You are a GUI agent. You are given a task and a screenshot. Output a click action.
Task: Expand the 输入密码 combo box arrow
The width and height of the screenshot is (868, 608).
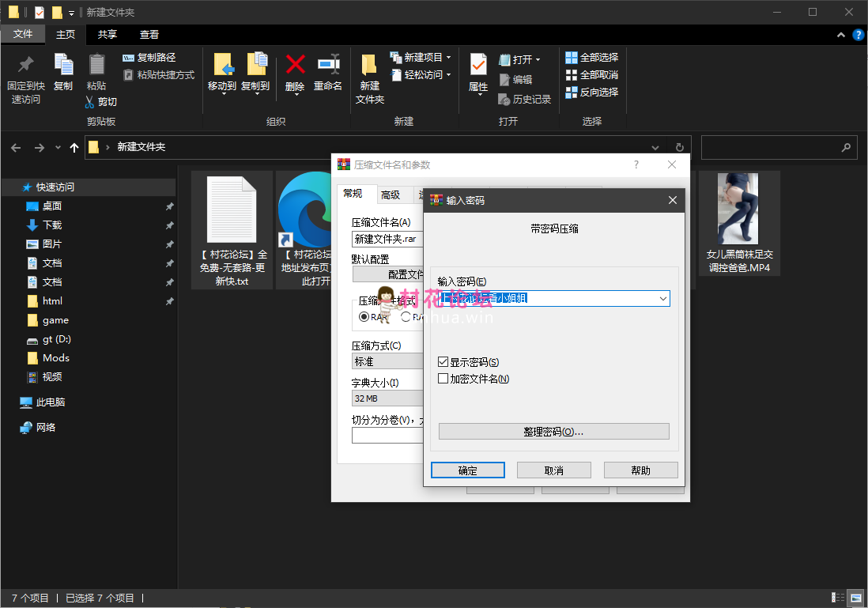point(662,299)
